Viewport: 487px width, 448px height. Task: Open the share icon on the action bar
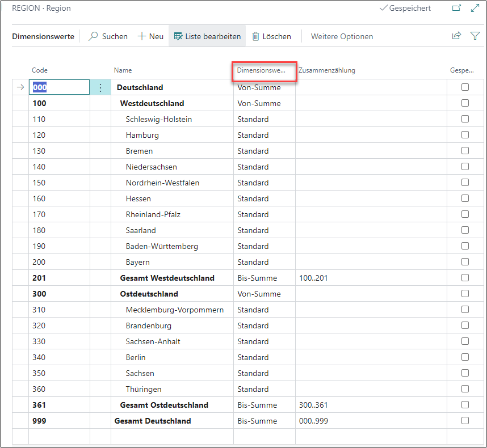point(456,35)
